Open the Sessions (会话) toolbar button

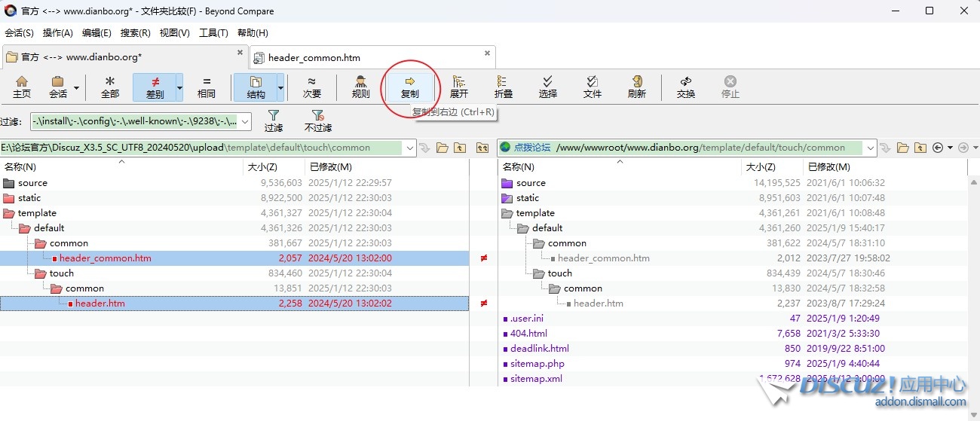tap(57, 87)
